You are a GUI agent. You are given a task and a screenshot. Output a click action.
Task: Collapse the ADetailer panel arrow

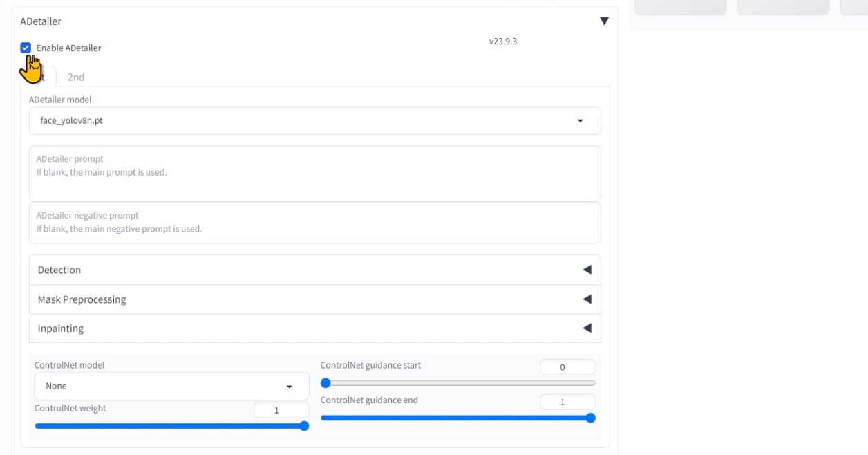604,21
